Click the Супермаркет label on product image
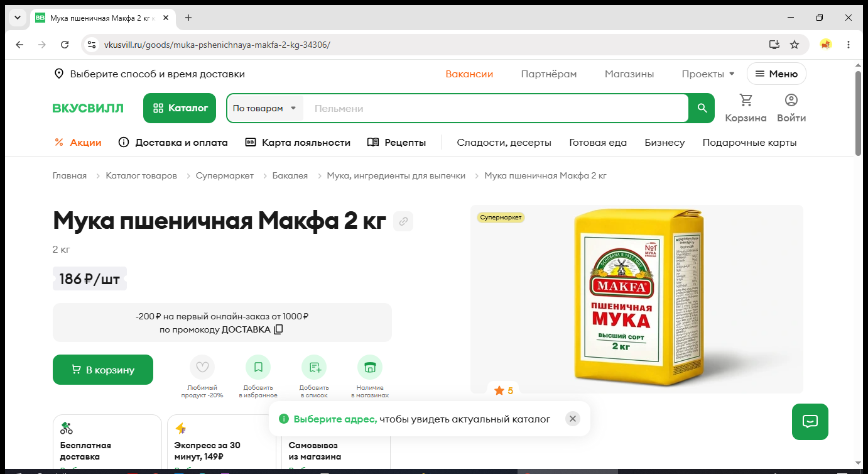 coord(501,218)
